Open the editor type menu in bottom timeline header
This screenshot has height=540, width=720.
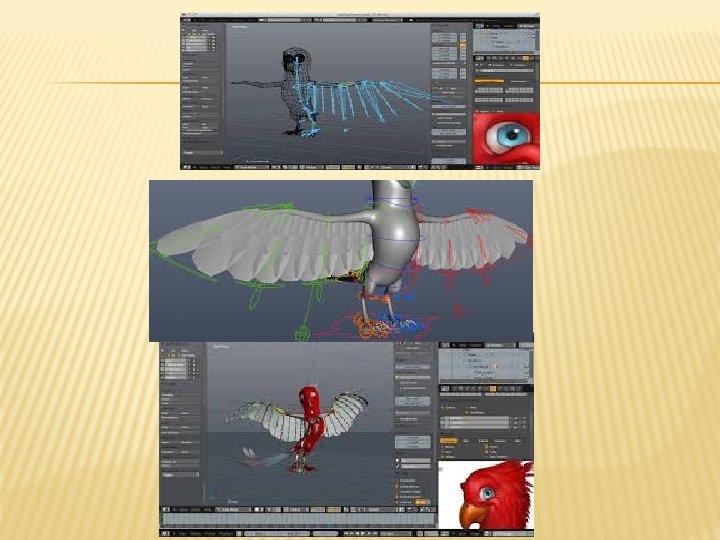coord(166,534)
